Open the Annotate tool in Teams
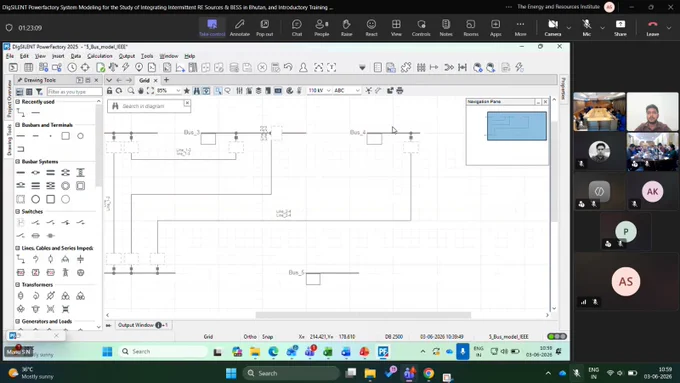 [x=239, y=28]
